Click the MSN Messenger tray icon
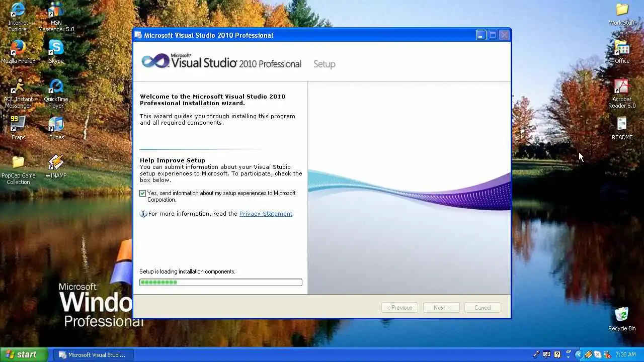 (x=607, y=354)
